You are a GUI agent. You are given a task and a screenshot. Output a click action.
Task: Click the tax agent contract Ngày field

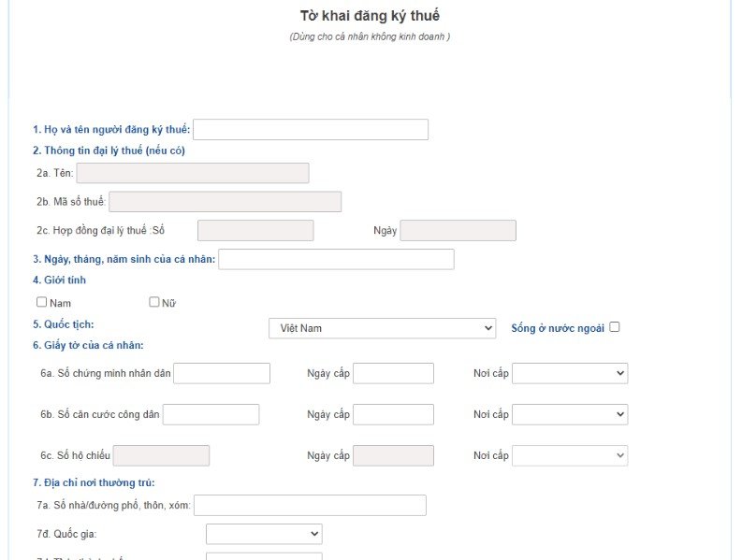click(x=458, y=231)
